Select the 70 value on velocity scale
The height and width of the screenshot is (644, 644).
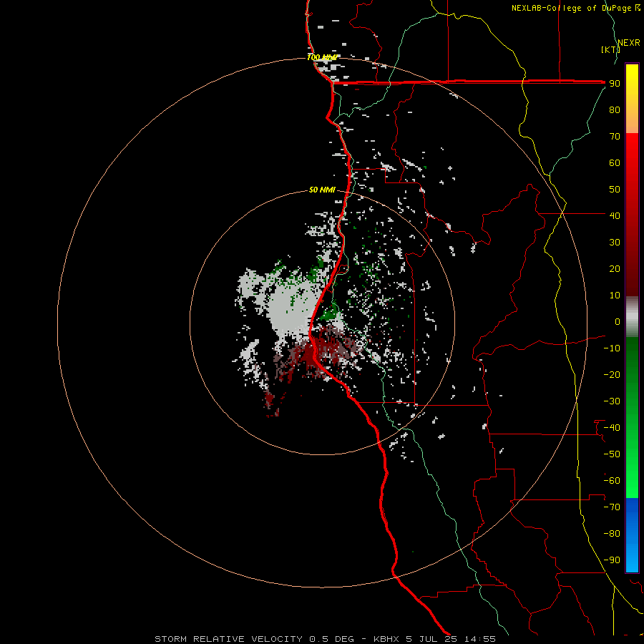pyautogui.click(x=615, y=137)
